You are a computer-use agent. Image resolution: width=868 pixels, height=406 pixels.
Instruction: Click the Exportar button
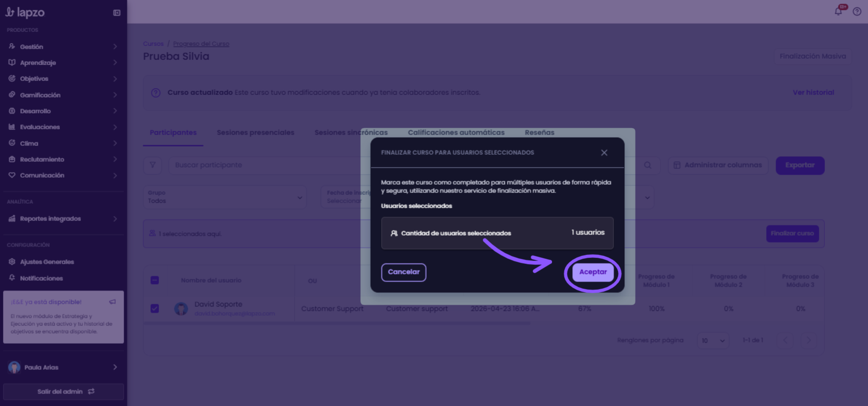coord(800,165)
